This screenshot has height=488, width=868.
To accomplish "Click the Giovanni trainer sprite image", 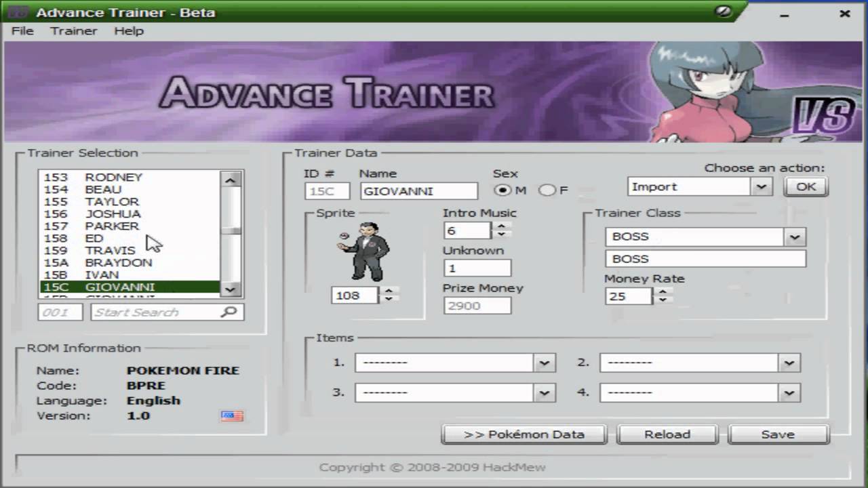I will tap(363, 251).
